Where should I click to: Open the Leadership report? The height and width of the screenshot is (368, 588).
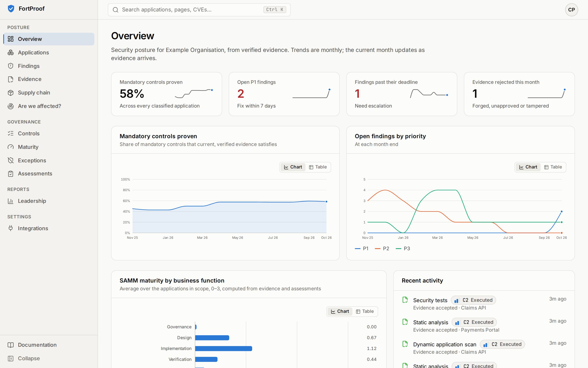click(49, 201)
